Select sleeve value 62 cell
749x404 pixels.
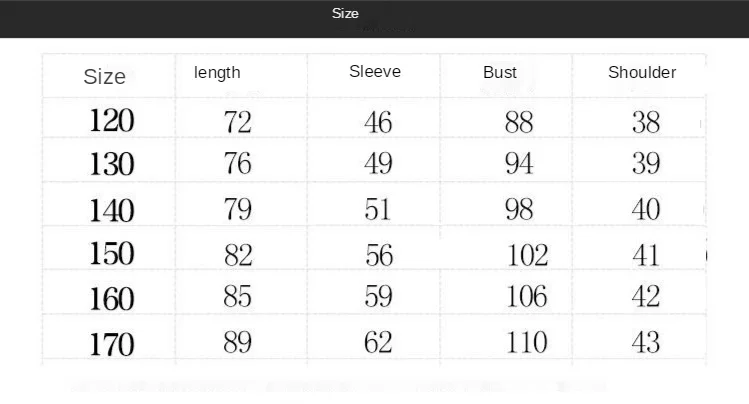(x=379, y=344)
